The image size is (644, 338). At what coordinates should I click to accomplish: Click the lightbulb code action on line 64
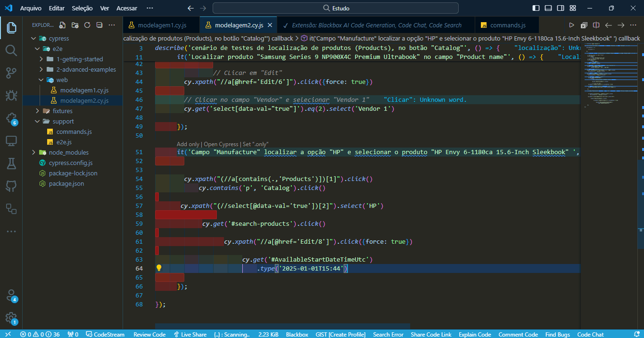pyautogui.click(x=159, y=268)
